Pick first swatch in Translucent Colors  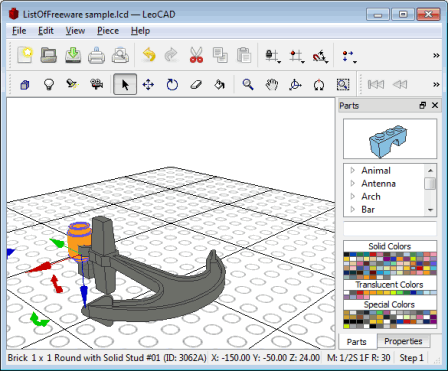(346, 293)
